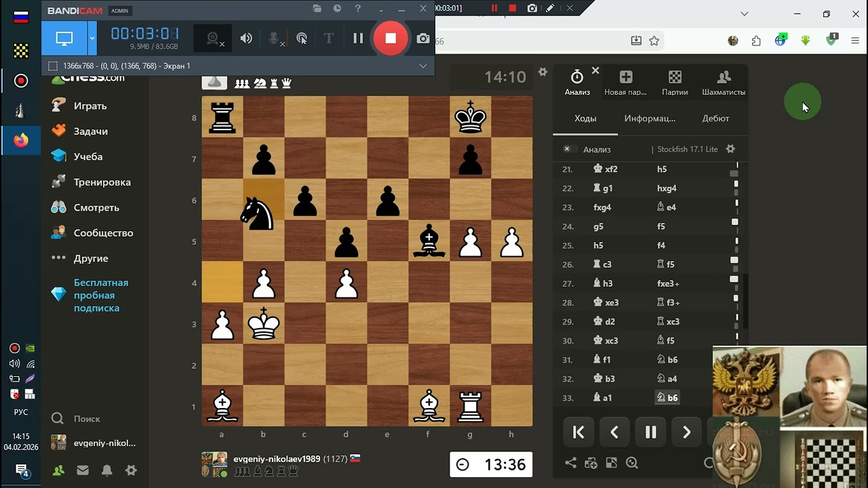Click Бесплатная пробная подписка link
Screen dimensions: 868x488
point(101,295)
